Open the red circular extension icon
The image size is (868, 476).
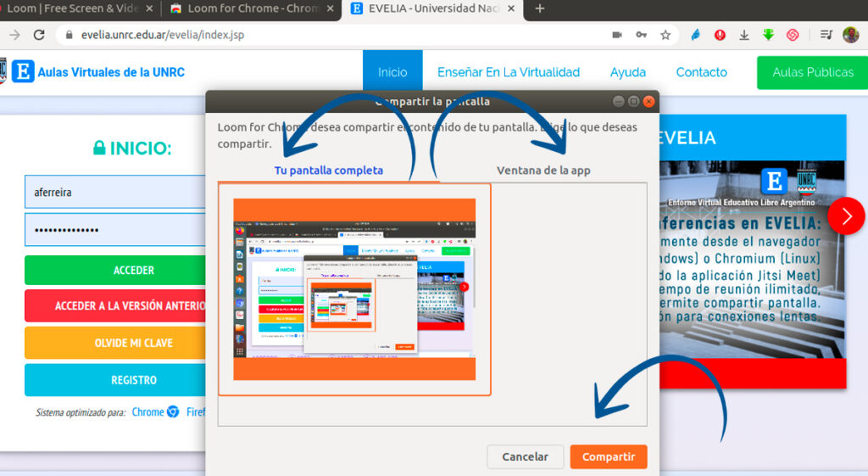pos(720,35)
